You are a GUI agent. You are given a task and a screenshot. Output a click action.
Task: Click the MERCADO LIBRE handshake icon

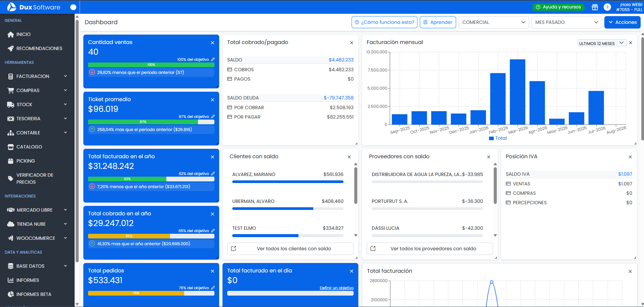[x=11, y=210]
